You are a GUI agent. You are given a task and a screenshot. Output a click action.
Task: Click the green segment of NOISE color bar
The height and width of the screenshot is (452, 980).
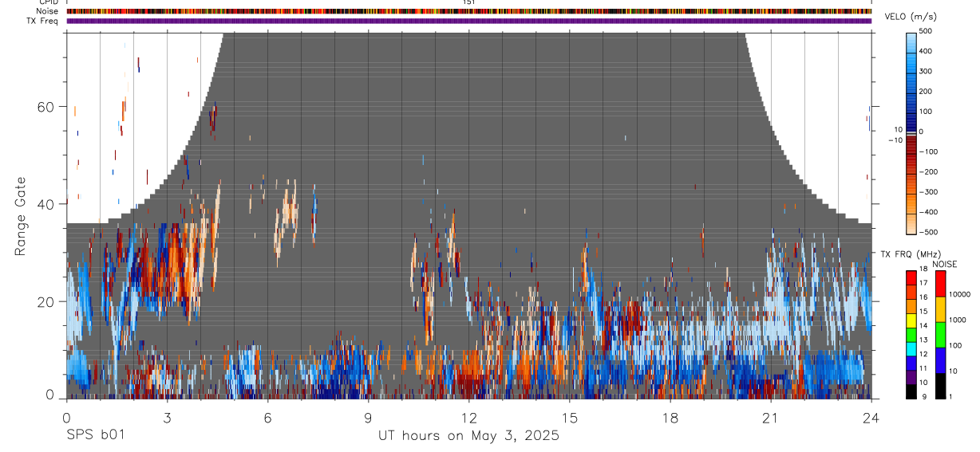(x=939, y=335)
